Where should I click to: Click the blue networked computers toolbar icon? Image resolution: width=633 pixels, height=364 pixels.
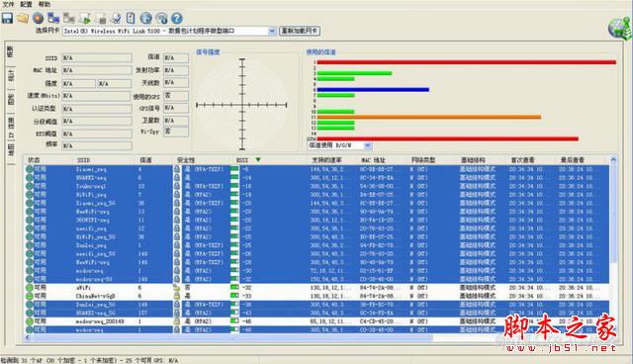pyautogui.click(x=53, y=18)
